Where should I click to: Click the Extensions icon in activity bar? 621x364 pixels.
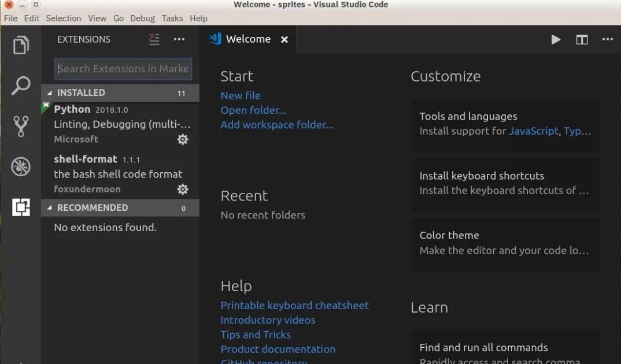(21, 207)
